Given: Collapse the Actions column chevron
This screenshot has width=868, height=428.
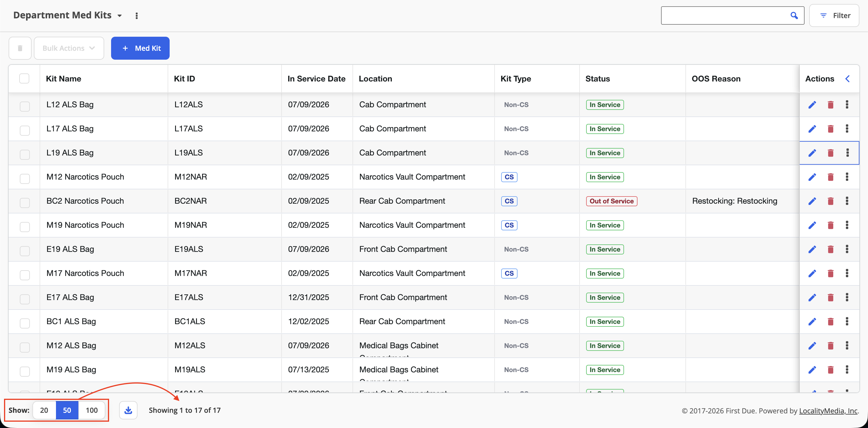Looking at the screenshot, I should [x=847, y=79].
